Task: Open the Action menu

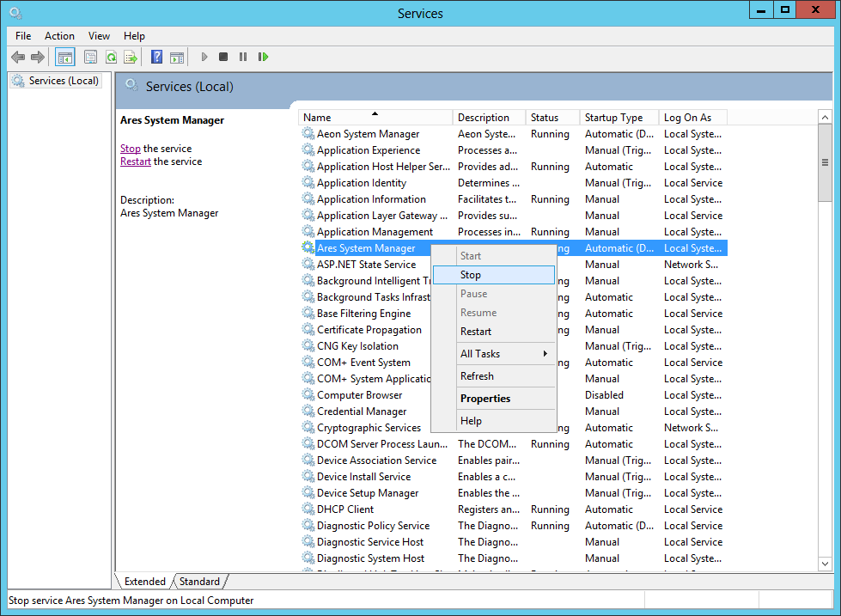Action: pyautogui.click(x=59, y=36)
